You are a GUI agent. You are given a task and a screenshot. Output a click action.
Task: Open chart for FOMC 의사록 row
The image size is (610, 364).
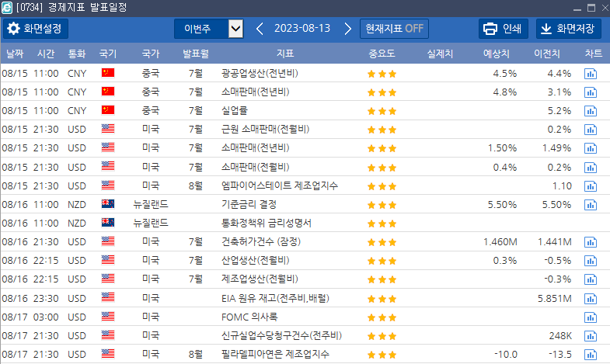point(590,317)
